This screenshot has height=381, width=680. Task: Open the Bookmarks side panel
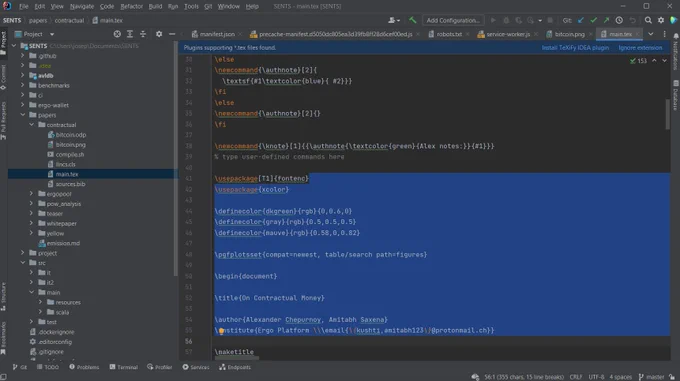pyautogui.click(x=3, y=338)
